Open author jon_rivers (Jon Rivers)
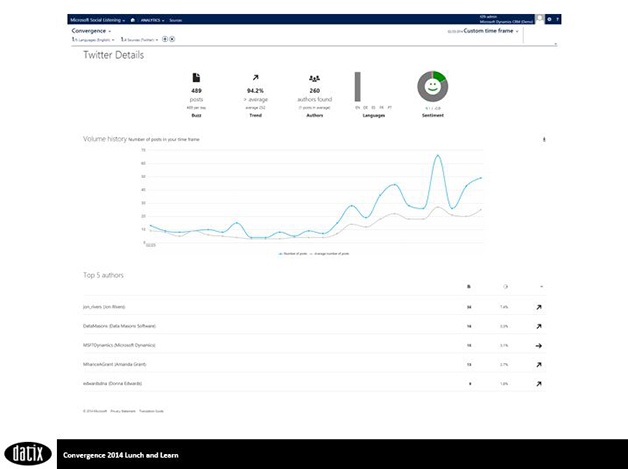The image size is (628, 469). click(x=104, y=307)
